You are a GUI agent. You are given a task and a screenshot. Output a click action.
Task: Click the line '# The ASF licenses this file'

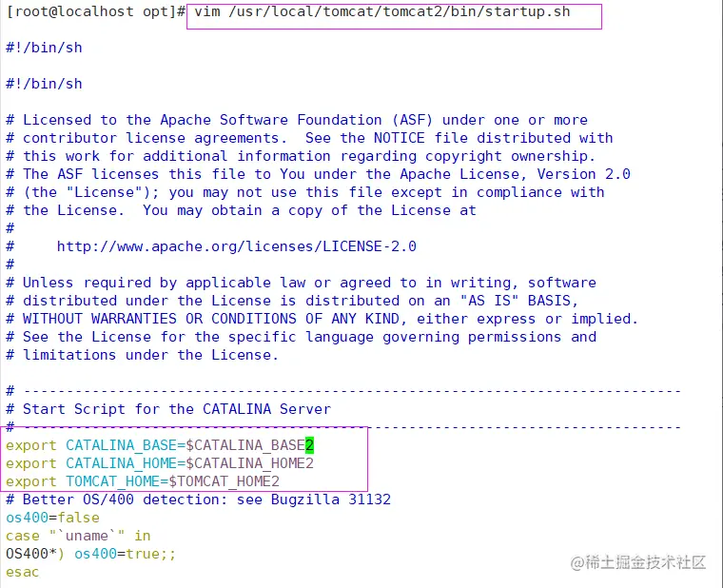(318, 174)
